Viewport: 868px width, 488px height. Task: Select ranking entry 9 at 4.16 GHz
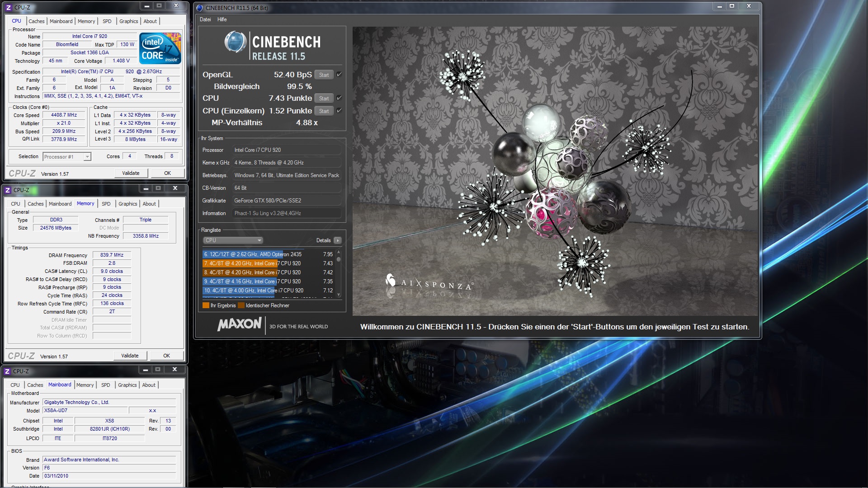(269, 282)
